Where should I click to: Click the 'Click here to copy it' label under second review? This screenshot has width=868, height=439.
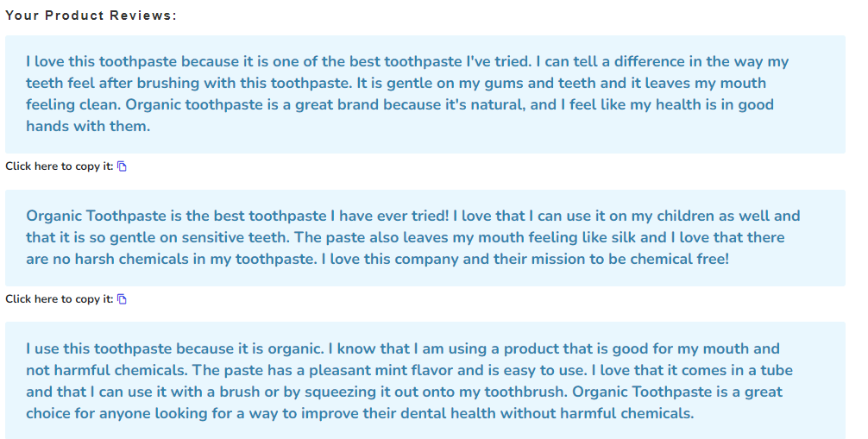[60, 299]
